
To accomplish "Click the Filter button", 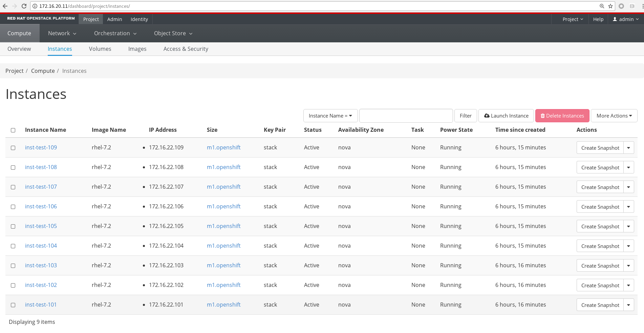I will coord(466,116).
